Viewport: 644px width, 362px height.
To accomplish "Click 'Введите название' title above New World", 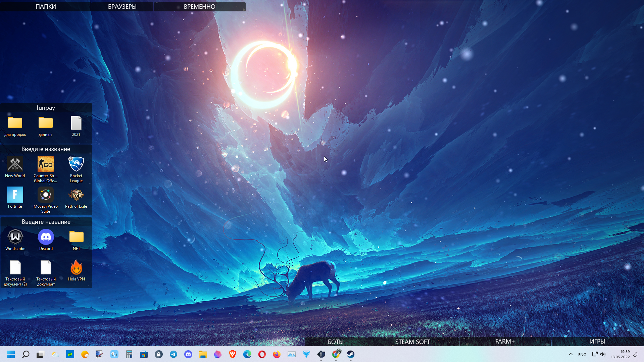I will coord(46,149).
